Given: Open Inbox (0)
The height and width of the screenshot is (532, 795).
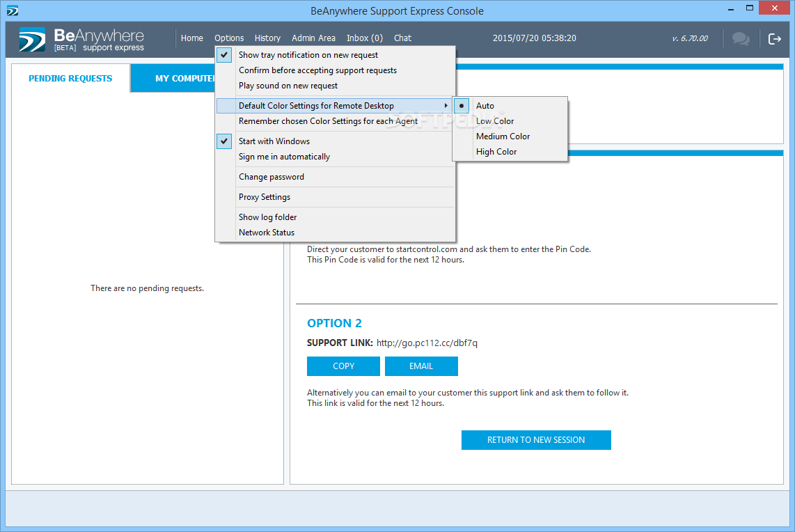Looking at the screenshot, I should click(365, 38).
